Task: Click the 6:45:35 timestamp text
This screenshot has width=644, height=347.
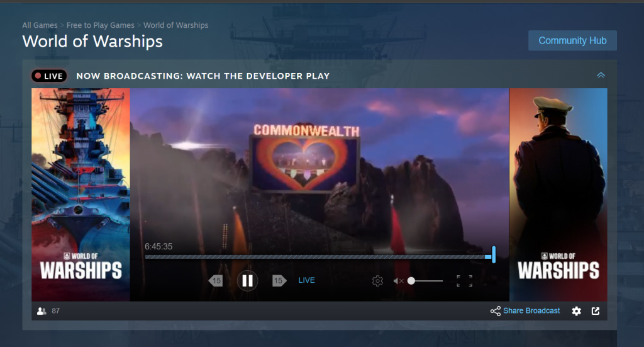Action: coord(158,246)
